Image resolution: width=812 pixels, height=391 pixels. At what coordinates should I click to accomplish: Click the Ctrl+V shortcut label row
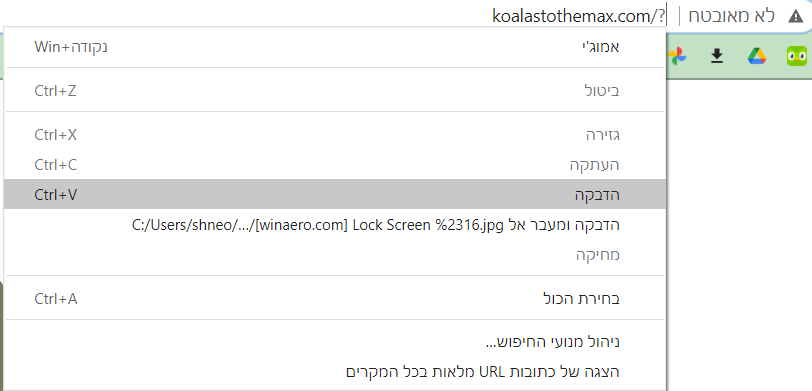pyautogui.click(x=55, y=195)
